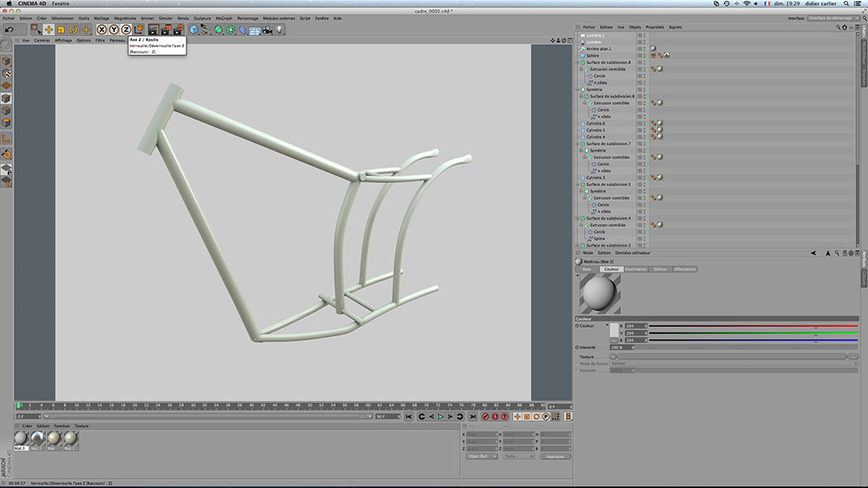The image size is (868, 488).
Task: Activate the Scale tool
Action: point(61,30)
